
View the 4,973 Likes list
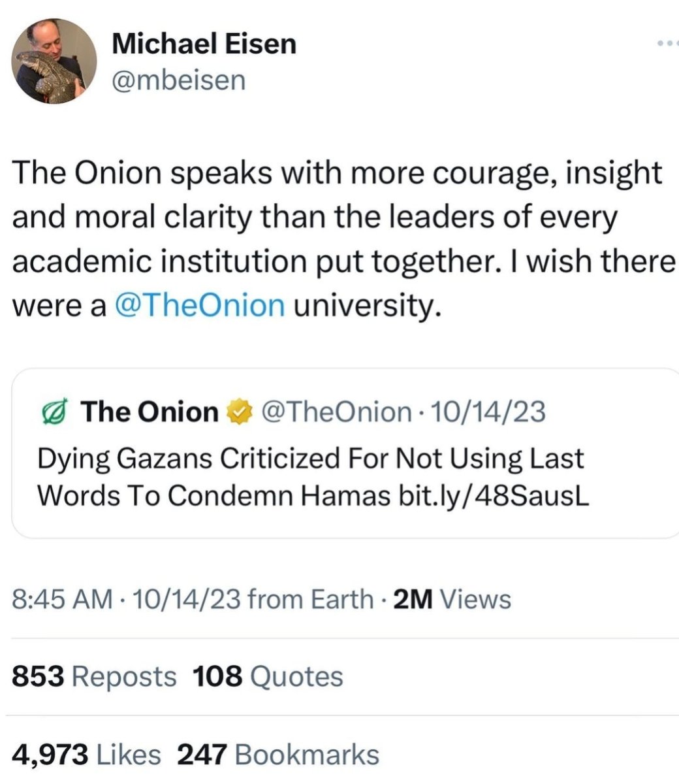(x=86, y=755)
